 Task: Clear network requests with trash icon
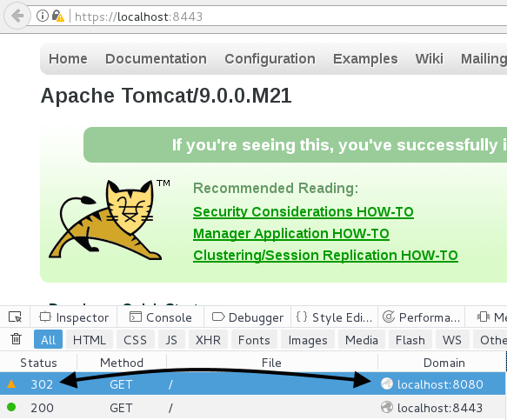[x=16, y=339]
